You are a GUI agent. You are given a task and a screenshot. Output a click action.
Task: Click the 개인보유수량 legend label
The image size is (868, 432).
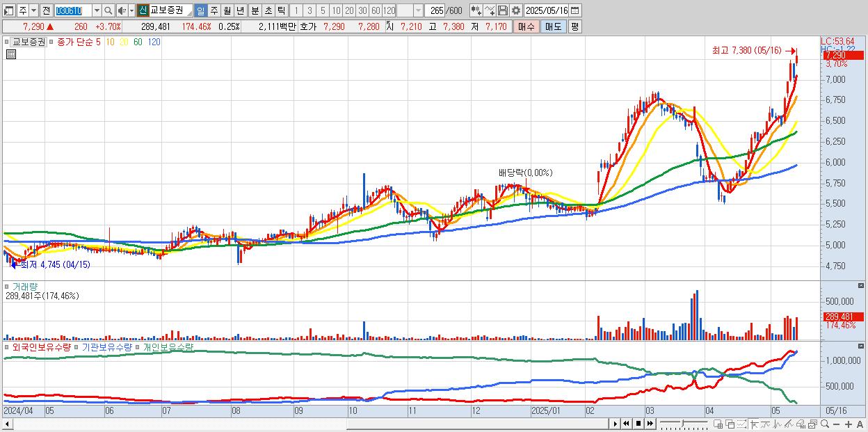tap(168, 346)
